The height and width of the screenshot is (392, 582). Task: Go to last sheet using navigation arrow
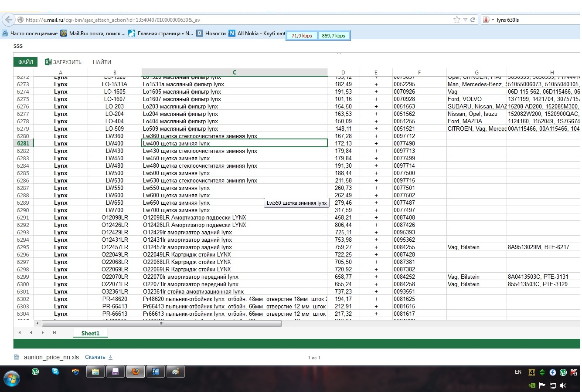[x=54, y=333]
